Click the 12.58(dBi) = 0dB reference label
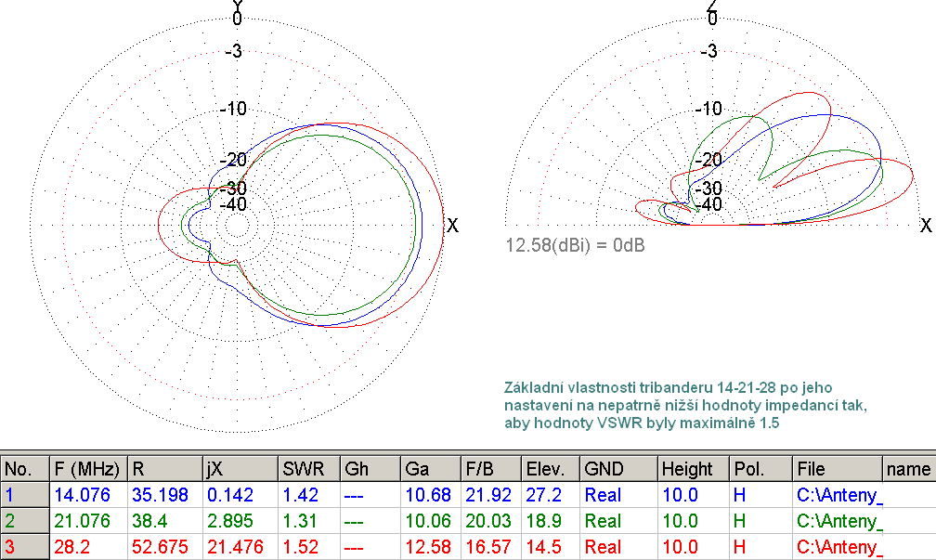The width and height of the screenshot is (936, 560). (575, 246)
